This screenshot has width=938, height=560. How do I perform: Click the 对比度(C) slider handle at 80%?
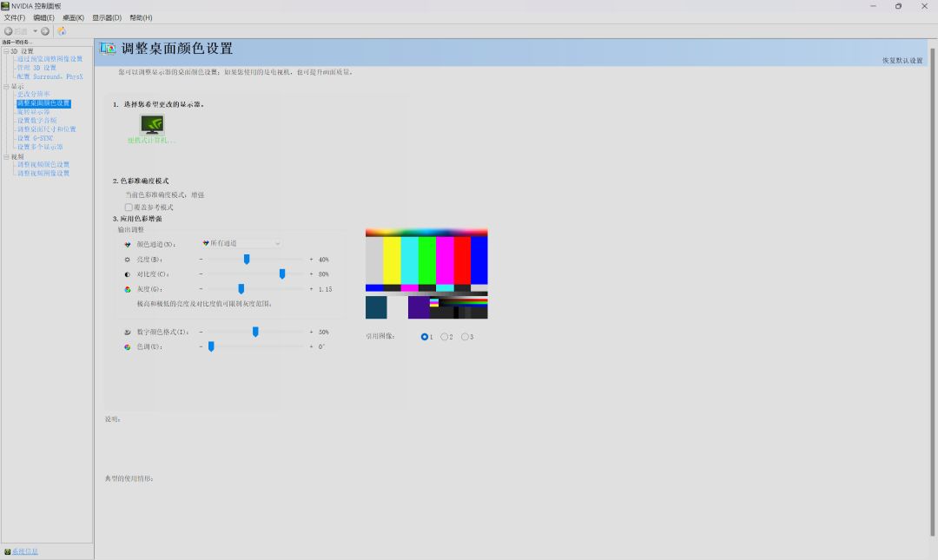tap(282, 274)
